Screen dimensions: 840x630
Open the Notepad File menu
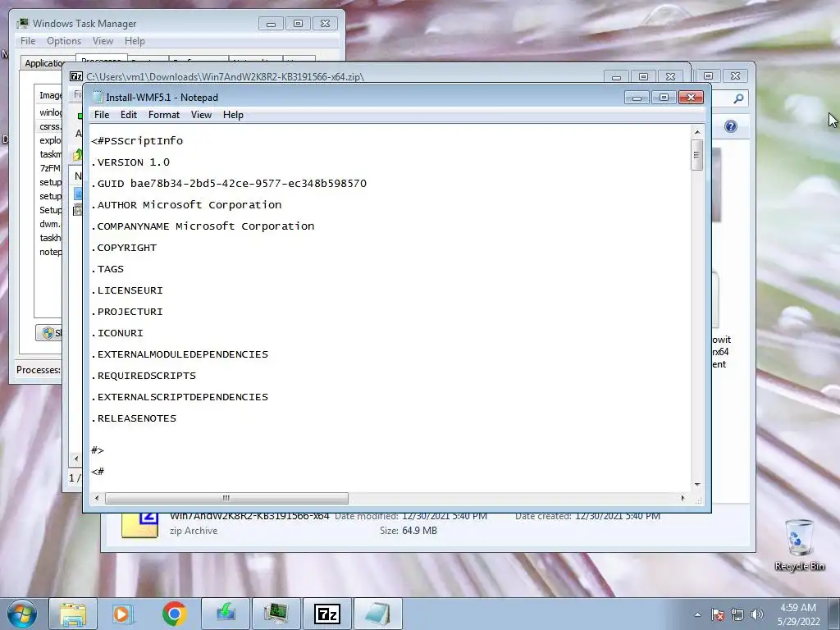coord(101,115)
